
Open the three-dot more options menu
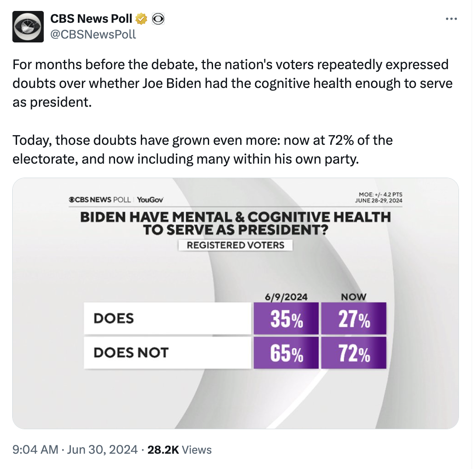(451, 19)
